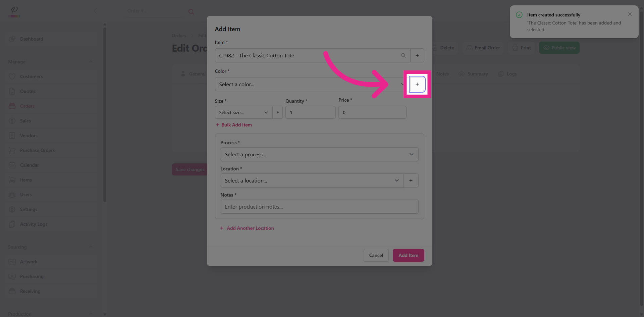Click the Add Another Location link
The width and height of the screenshot is (644, 317).
pyautogui.click(x=250, y=228)
